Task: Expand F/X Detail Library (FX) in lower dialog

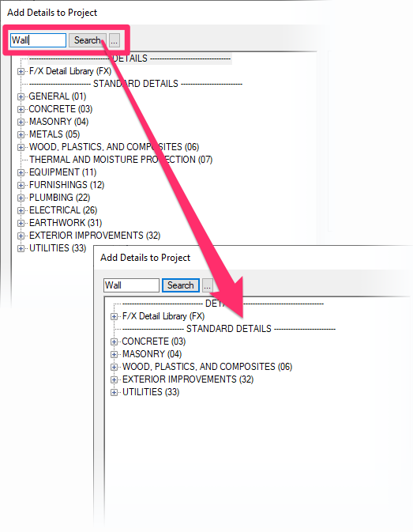Action: point(114,316)
